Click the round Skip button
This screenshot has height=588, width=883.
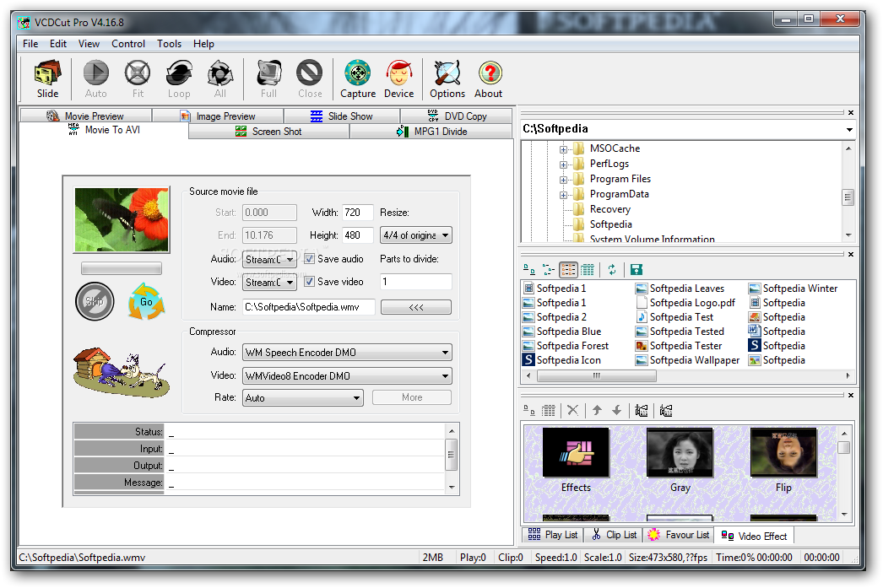tap(95, 302)
